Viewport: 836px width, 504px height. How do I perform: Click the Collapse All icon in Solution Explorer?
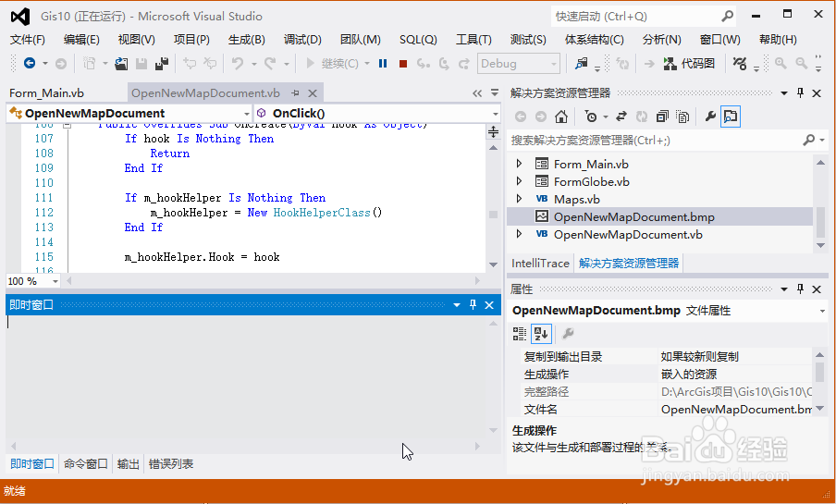point(662,117)
